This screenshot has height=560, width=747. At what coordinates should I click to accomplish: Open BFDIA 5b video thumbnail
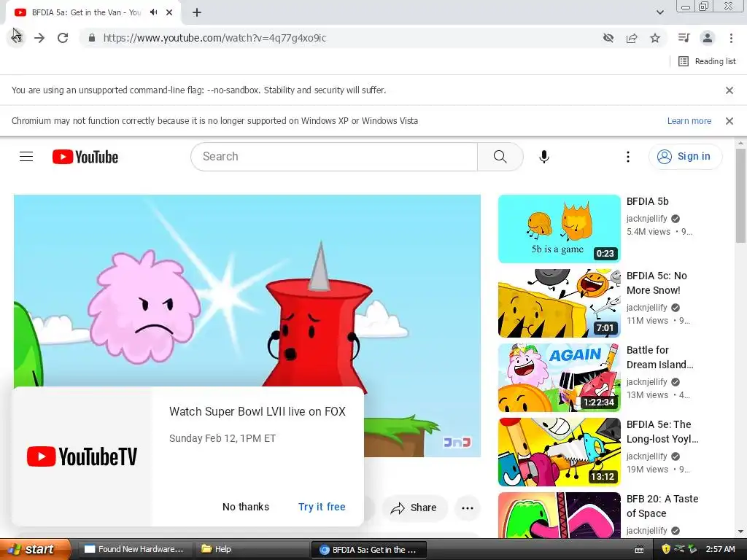pos(560,228)
